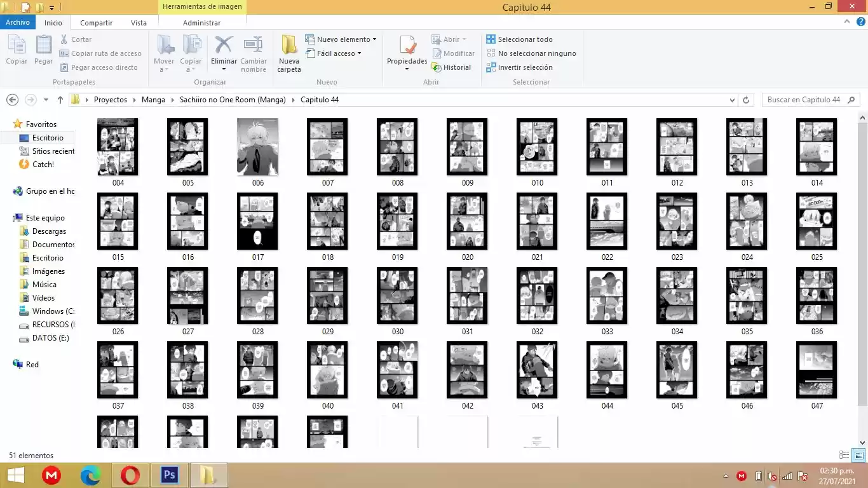This screenshot has height=488, width=868.
Task: Create a Nueva carpeta
Action: (289, 53)
